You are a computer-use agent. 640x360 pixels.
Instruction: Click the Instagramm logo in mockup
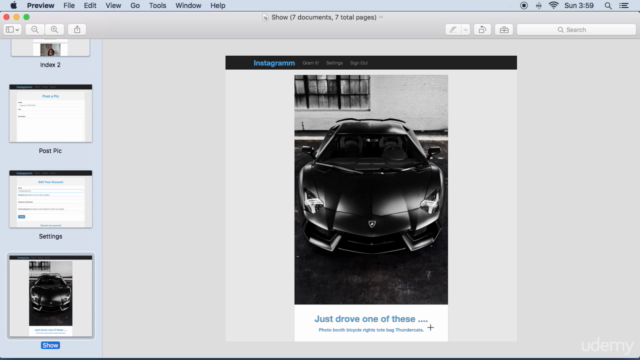point(274,63)
